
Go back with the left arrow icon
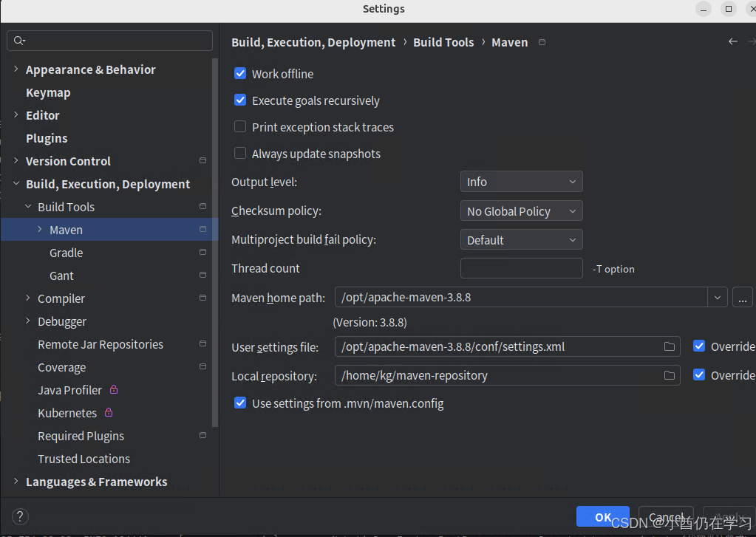733,41
